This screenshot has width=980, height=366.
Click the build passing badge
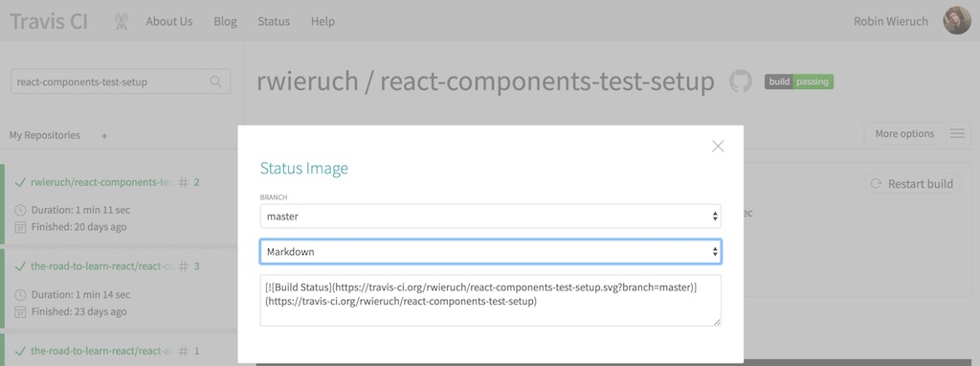pos(799,82)
